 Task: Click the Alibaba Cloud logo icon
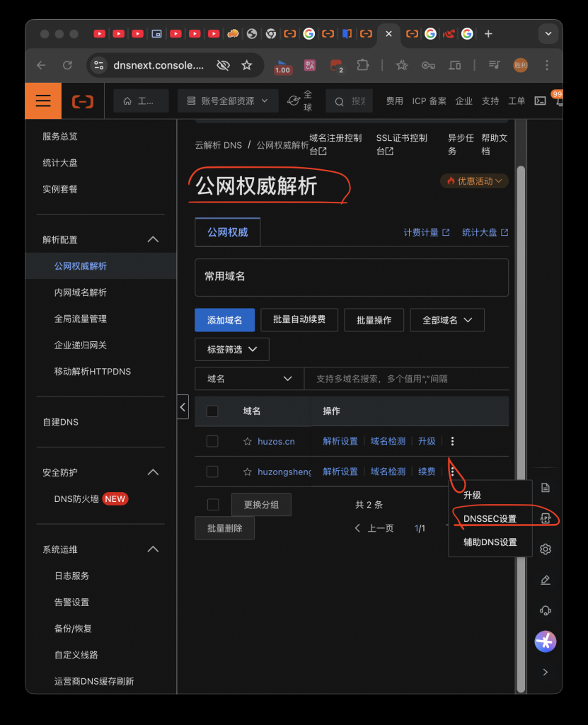(x=83, y=101)
